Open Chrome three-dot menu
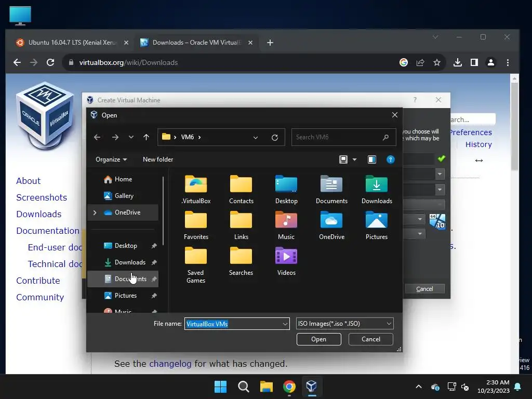532x399 pixels. pos(508,62)
